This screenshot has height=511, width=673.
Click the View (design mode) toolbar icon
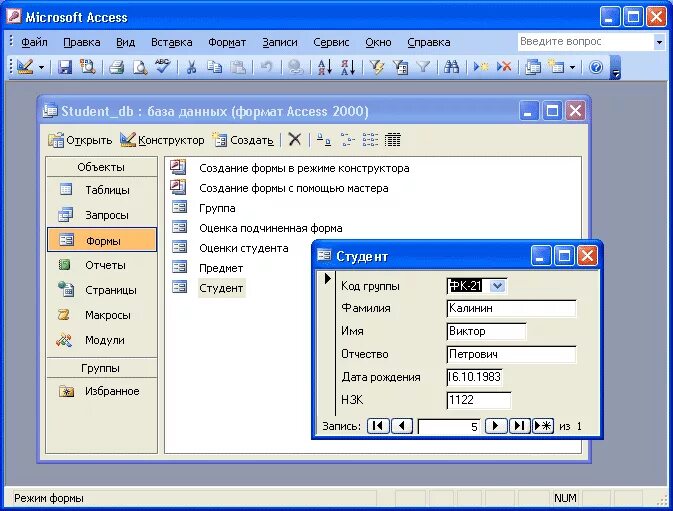tap(24, 67)
